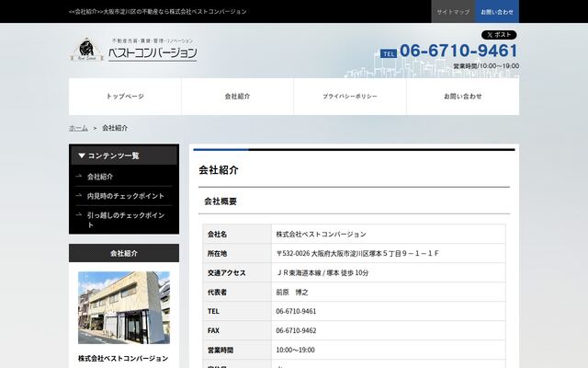Open お問い合わせ in the top blue tab
Image resolution: width=588 pixels, height=368 pixels.
point(497,12)
